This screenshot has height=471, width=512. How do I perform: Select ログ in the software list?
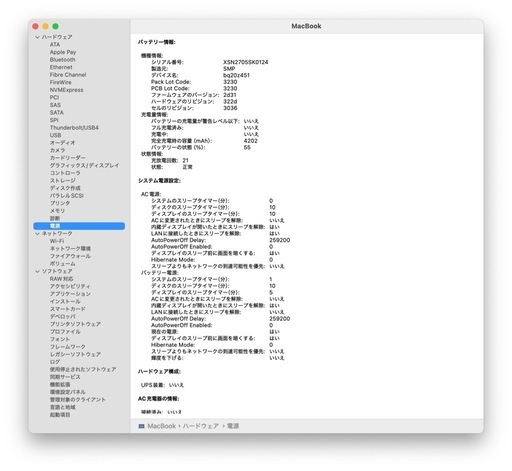(x=55, y=362)
